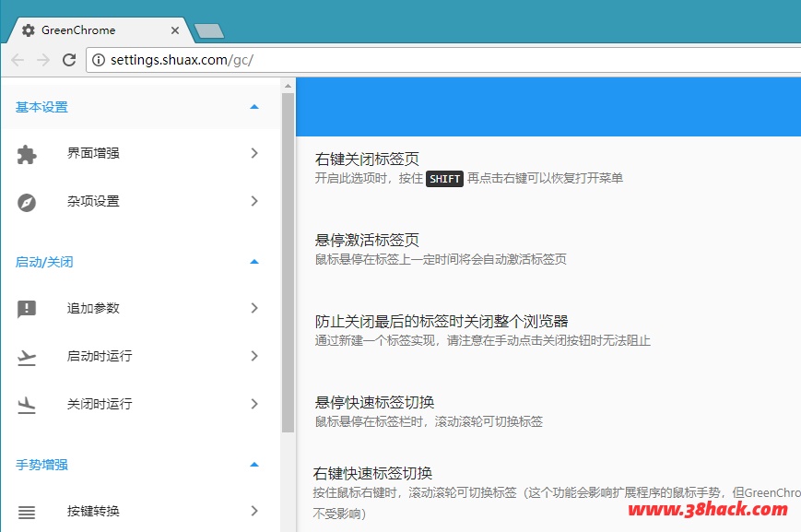801x532 pixels.
Task: Click the sidebar vertical scrollbar thumb
Action: point(289,262)
